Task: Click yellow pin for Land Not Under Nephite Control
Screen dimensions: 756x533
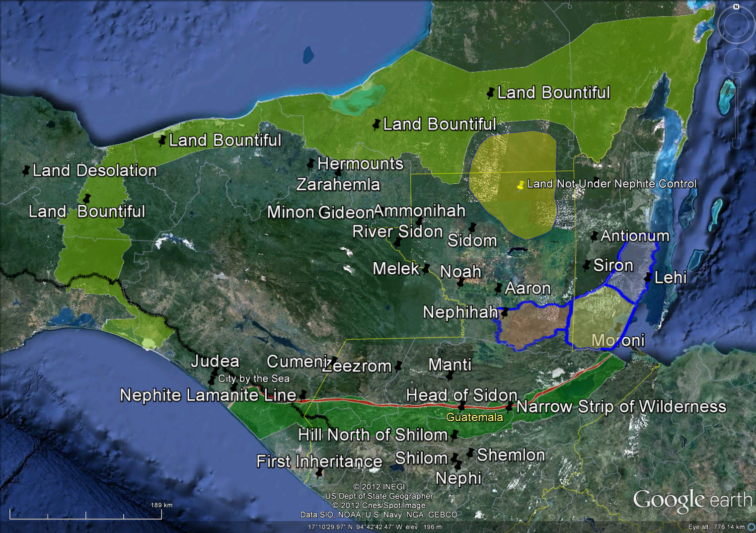Action: point(520,185)
